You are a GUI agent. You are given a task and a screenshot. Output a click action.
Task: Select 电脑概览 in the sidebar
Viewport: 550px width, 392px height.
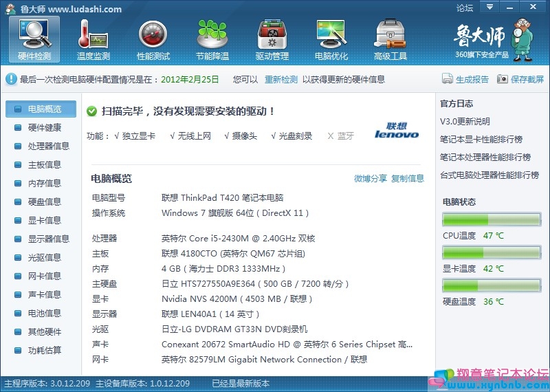(41, 109)
